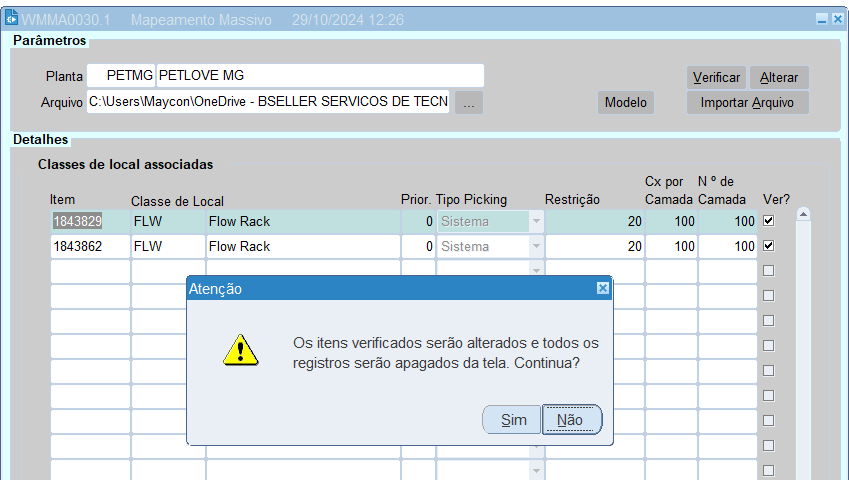Image resolution: width=849 pixels, height=480 pixels.
Task: Click the Modelo button
Action: pyautogui.click(x=626, y=102)
